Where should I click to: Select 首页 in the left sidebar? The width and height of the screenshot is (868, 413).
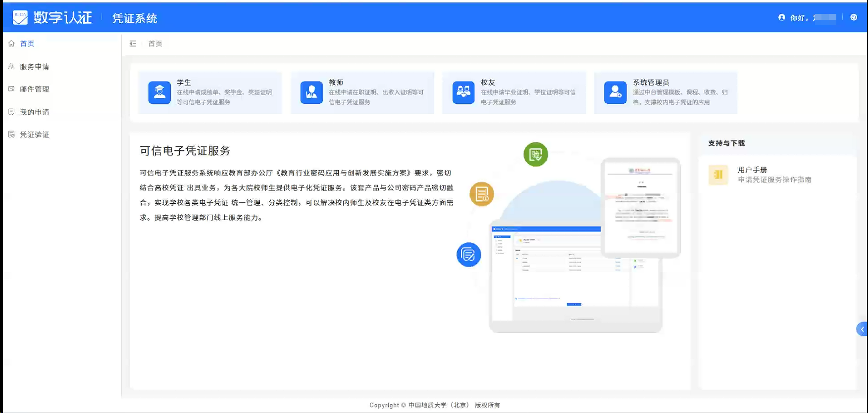tap(27, 44)
